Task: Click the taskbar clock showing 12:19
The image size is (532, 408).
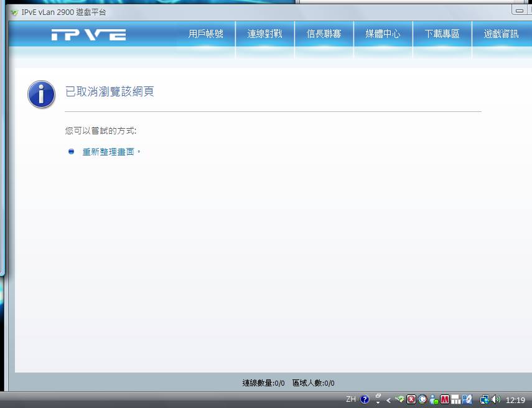Action: pyautogui.click(x=516, y=399)
